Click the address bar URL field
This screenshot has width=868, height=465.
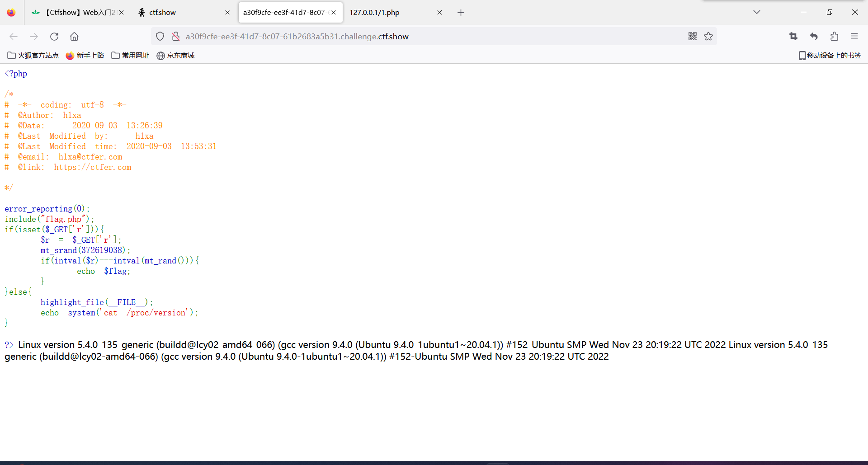407,37
